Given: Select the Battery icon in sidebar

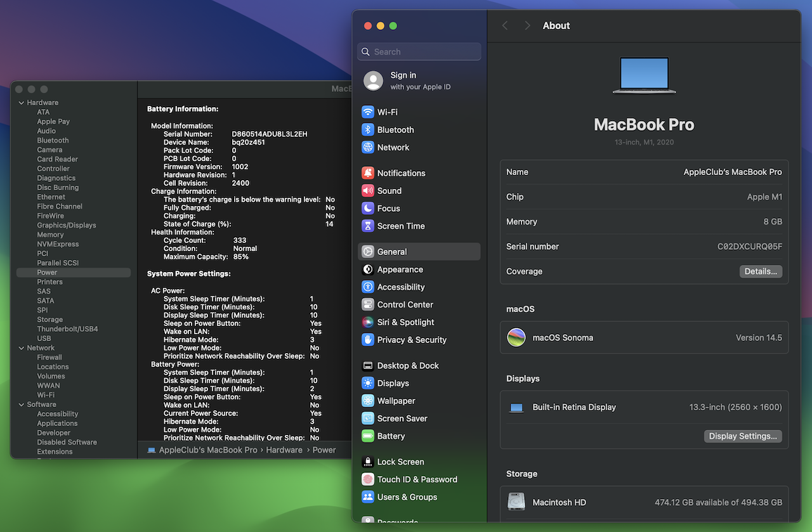Looking at the screenshot, I should pos(368,436).
